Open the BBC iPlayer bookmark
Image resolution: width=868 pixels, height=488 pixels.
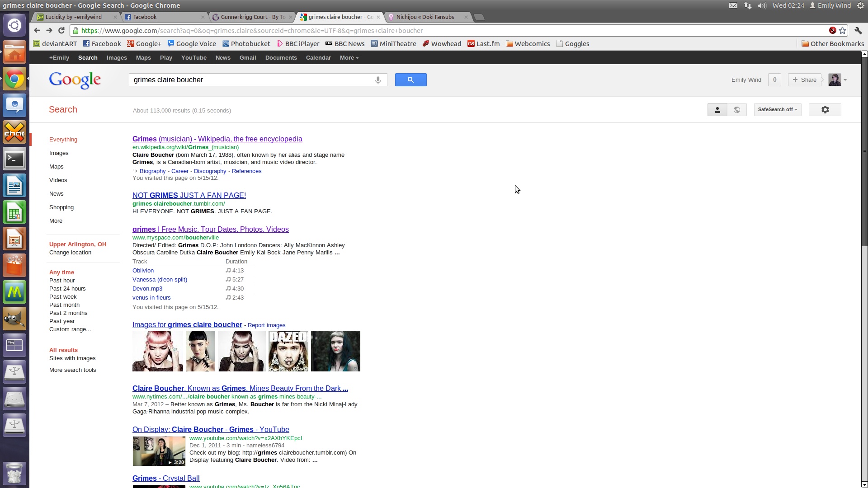298,44
